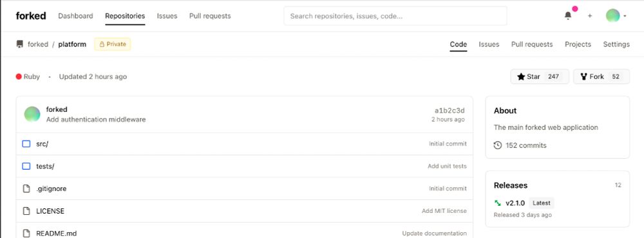Click the Private visibility badge
Viewport: 644px width, 238px height.
[x=113, y=44]
